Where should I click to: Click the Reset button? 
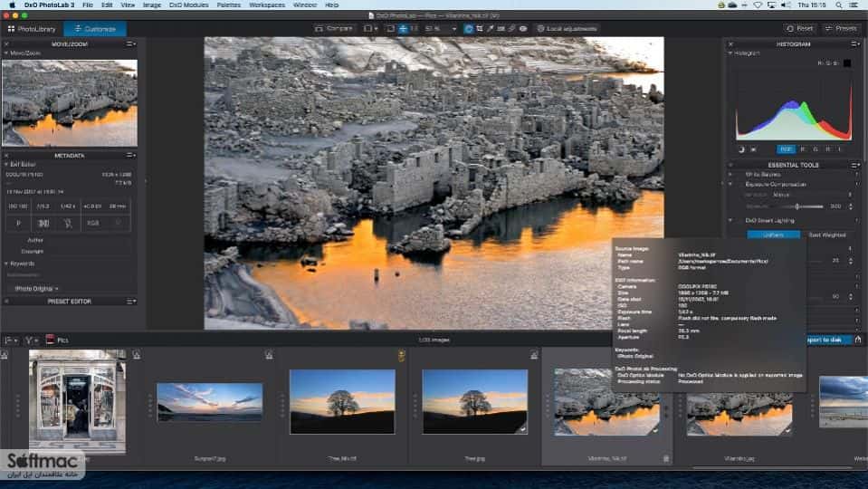[x=800, y=28]
